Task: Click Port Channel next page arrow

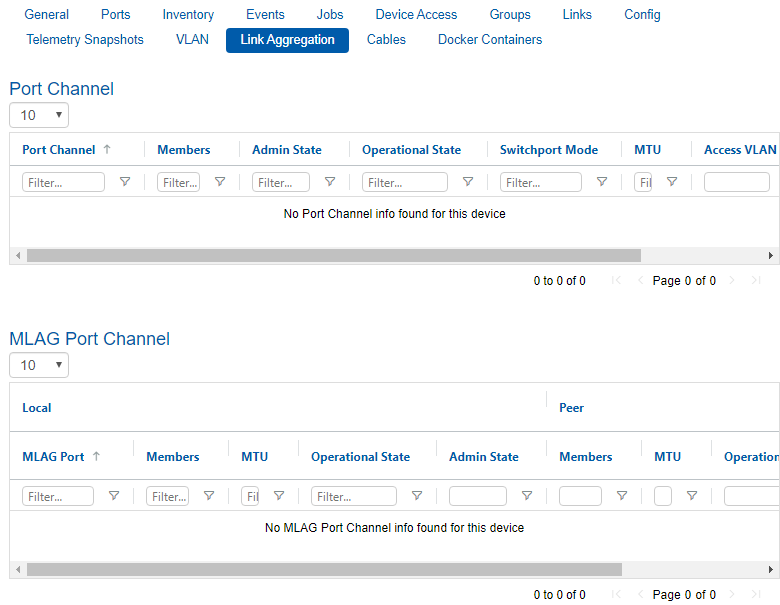Action: pos(732,281)
